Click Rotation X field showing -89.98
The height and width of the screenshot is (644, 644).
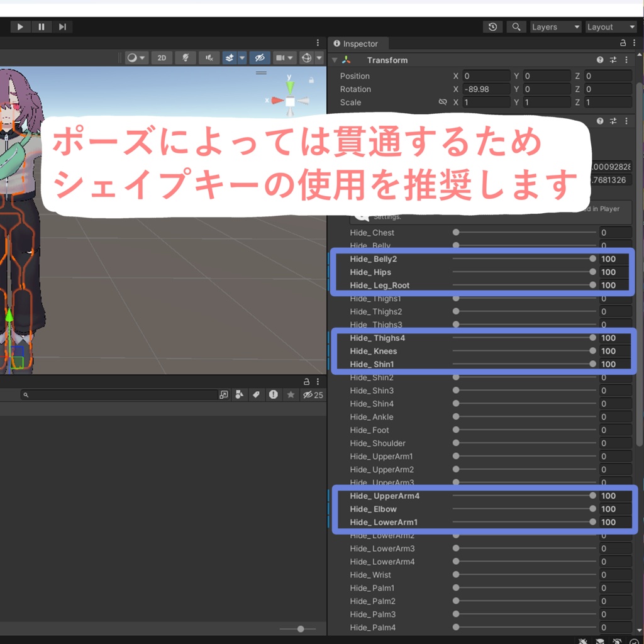[x=486, y=89]
